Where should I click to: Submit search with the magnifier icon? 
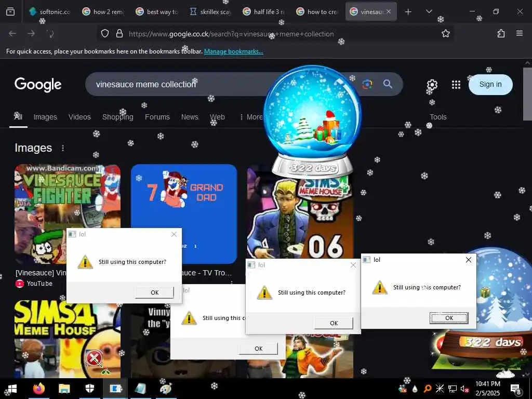click(x=388, y=84)
